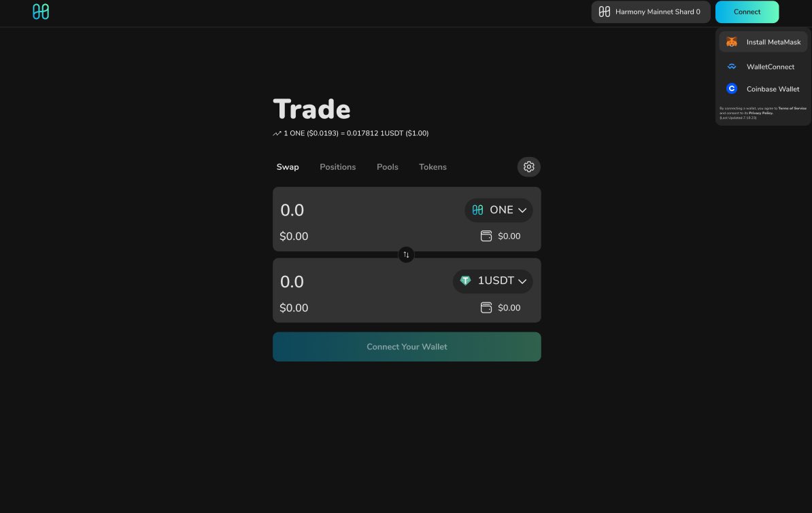Flip the swap direction arrows
The image size is (812, 513).
click(x=406, y=255)
